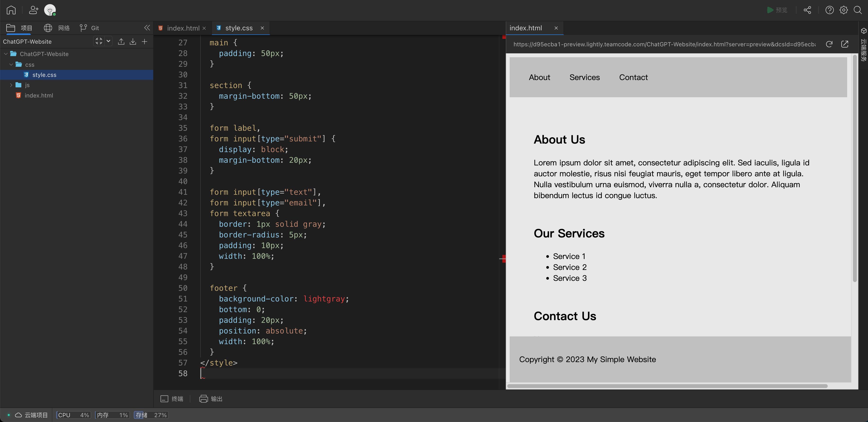Click the invite collaborator icon

click(33, 10)
